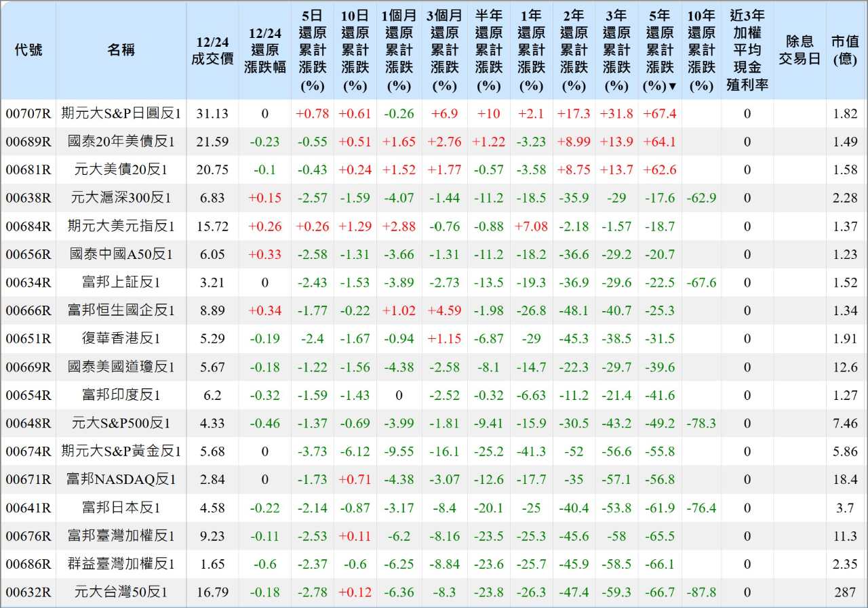The image size is (868, 608).
Task: Select the 富邦日本反1 row
Action: pos(121,508)
